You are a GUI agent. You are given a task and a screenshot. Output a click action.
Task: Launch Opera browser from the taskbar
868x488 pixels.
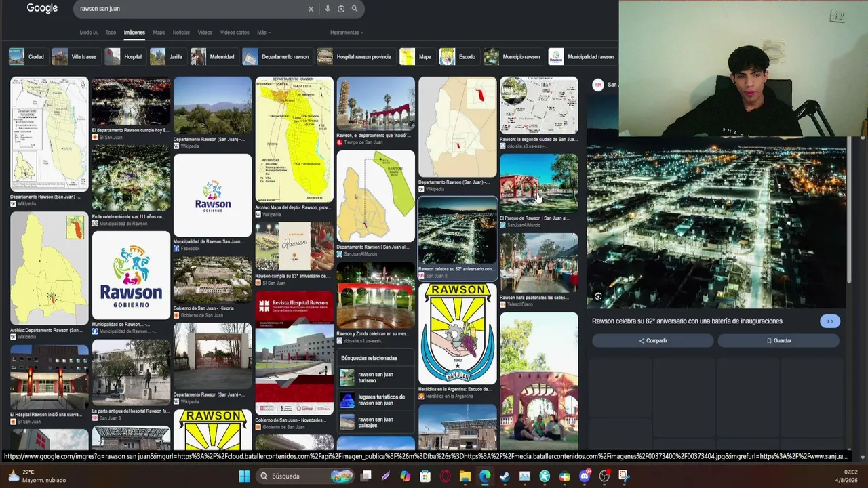pyautogui.click(x=445, y=476)
